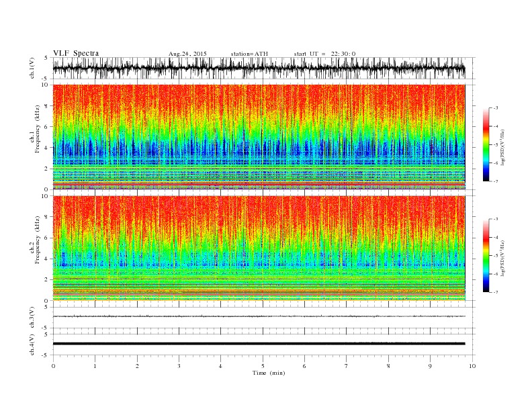
Task: Click the "VLF Spectra" plot title
Action: coord(76,53)
